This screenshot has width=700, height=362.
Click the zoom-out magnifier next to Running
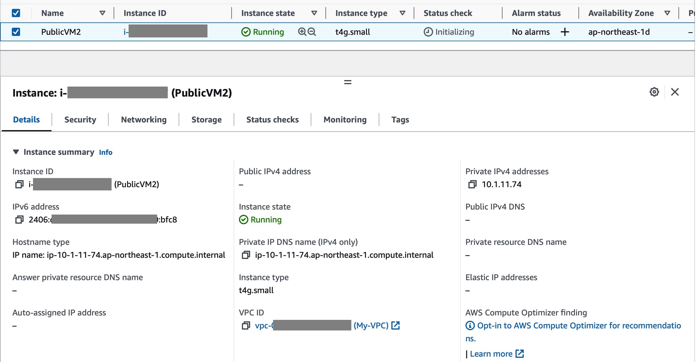[x=312, y=32]
